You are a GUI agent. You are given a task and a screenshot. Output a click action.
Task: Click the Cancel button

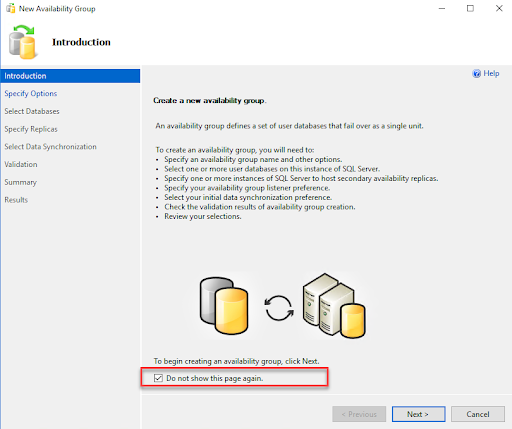[478, 414]
